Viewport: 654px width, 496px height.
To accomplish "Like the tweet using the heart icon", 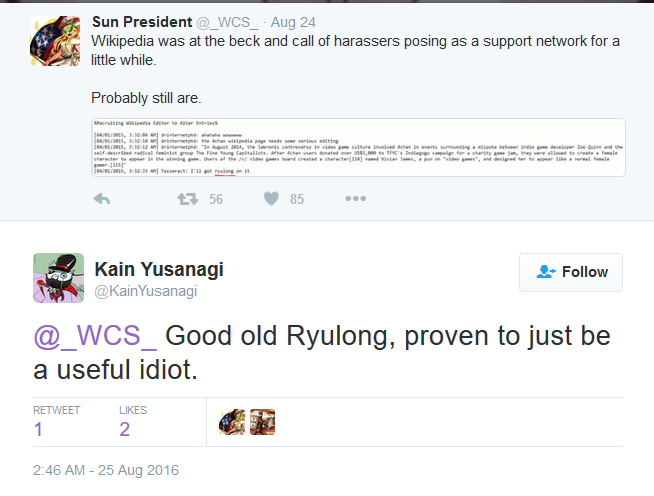I will click(271, 199).
